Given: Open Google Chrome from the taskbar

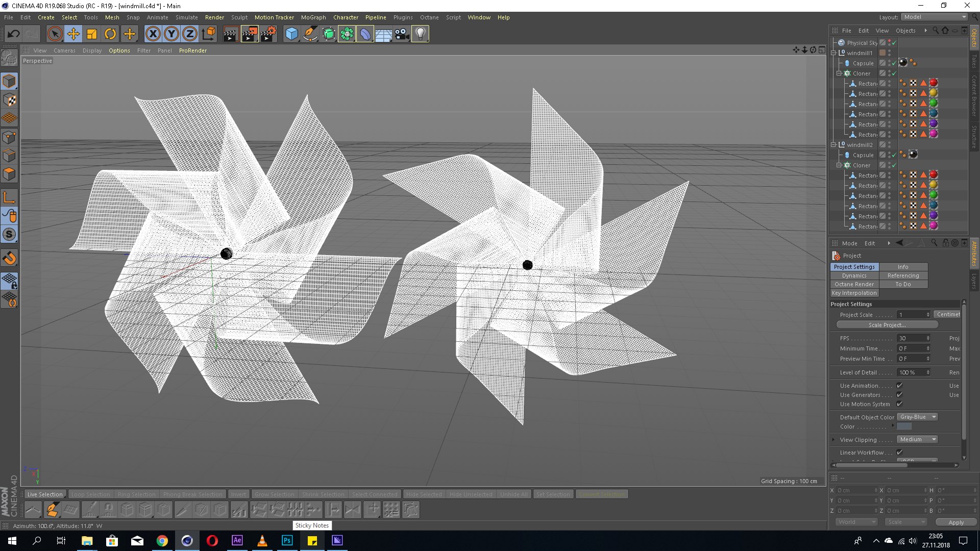Looking at the screenshot, I should pyautogui.click(x=162, y=541).
